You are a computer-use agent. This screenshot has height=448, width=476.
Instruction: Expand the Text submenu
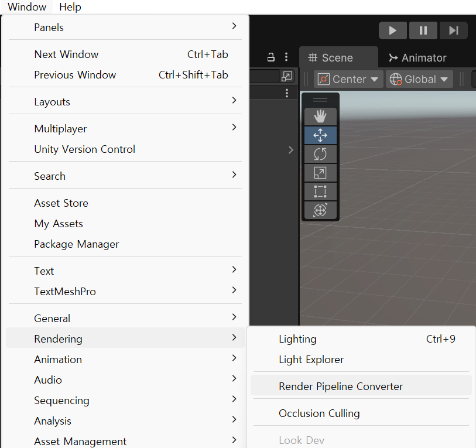click(x=125, y=271)
